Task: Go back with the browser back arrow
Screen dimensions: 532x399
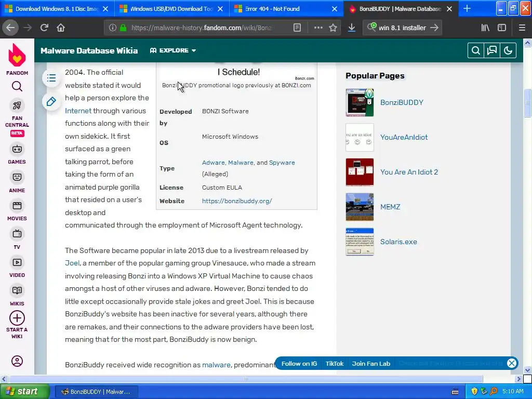Action: 10,28
